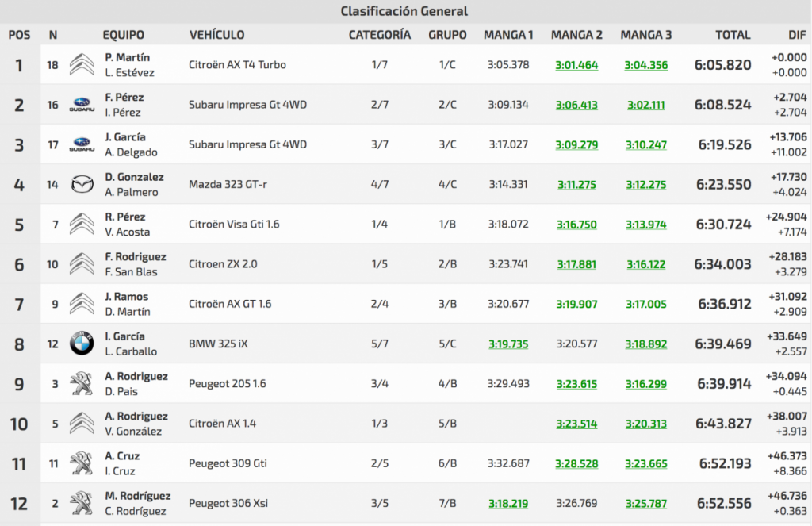This screenshot has width=812, height=526.
Task: Click the Citroën logo in row 1
Action: tap(82, 65)
